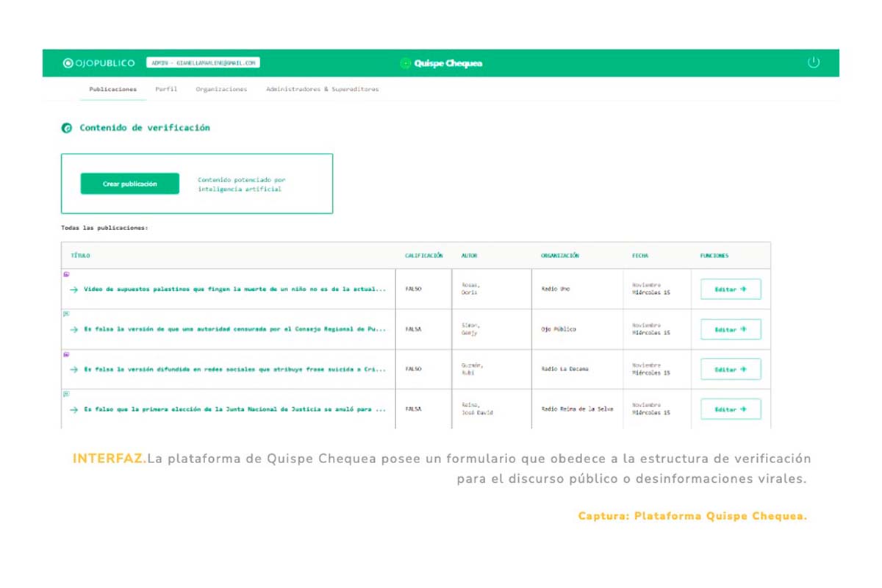This screenshot has width=882, height=588.
Task: Open the palestinos video publication title
Action: click(234, 290)
